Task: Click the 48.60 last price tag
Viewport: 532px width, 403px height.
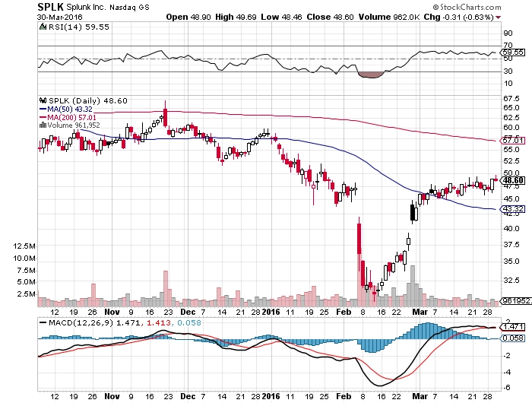Action: tap(513, 181)
